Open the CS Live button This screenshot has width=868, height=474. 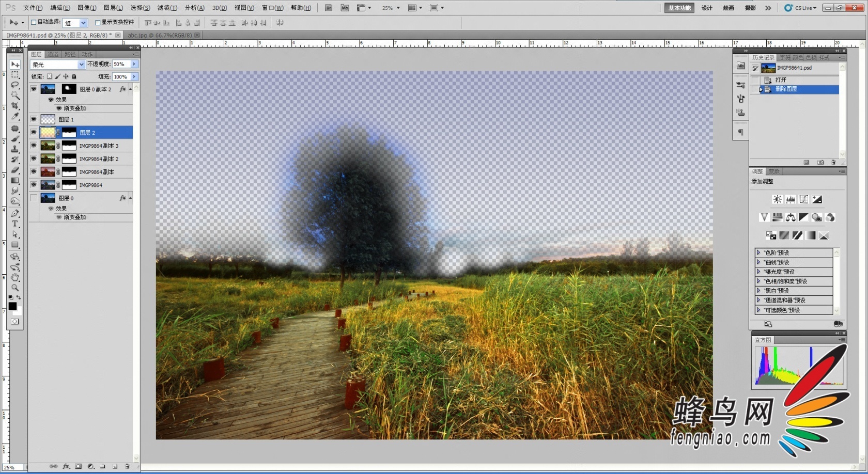coord(801,8)
